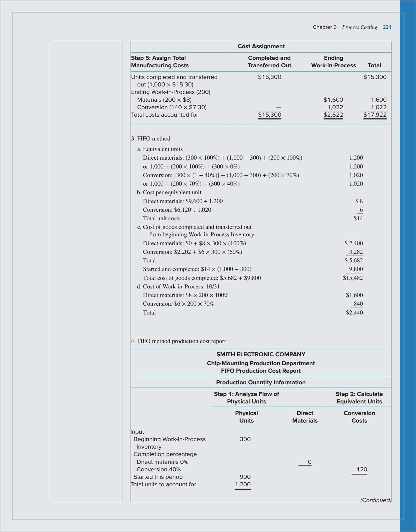Click 'Conversion: $6 × 200 × 70%' line
This screenshot has width=416, height=532.
tap(178, 304)
